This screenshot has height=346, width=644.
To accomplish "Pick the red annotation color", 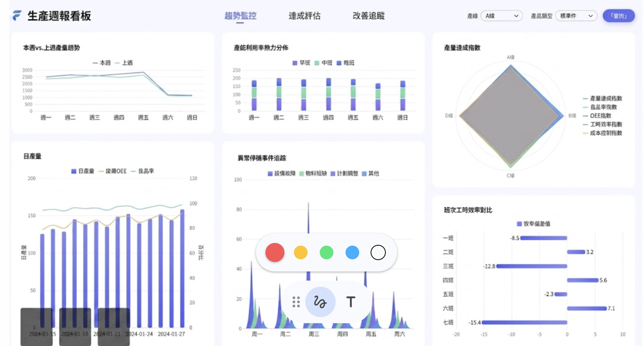I will click(275, 252).
